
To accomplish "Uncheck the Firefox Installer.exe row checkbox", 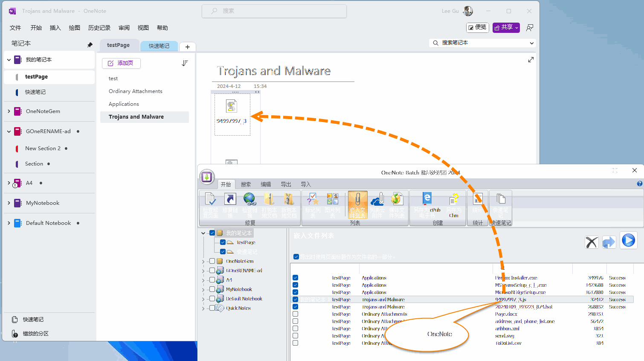I will click(x=295, y=278).
